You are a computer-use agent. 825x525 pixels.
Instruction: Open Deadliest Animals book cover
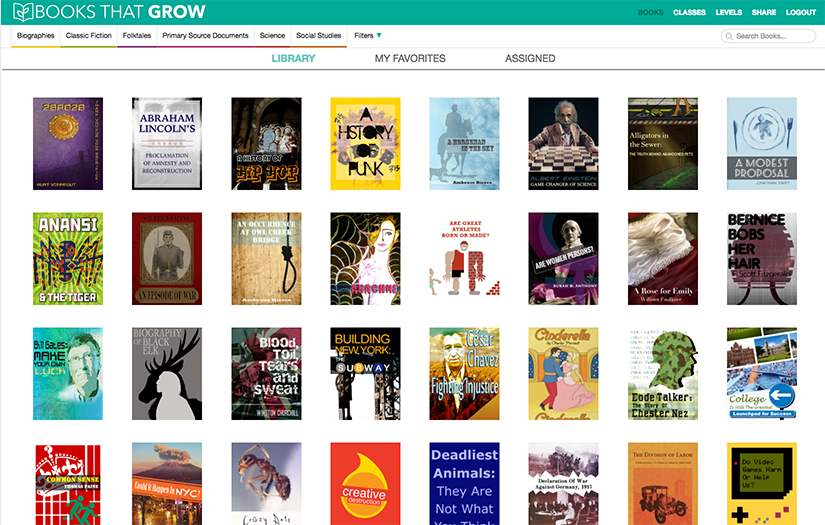point(464,484)
